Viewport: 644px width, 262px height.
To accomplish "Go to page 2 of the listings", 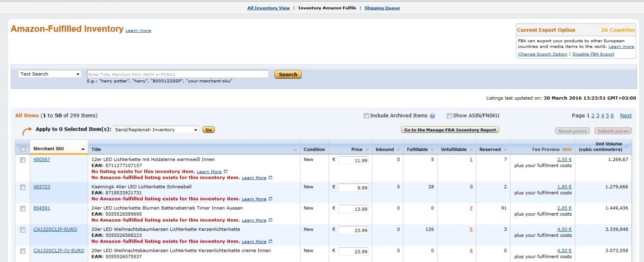I will [593, 115].
